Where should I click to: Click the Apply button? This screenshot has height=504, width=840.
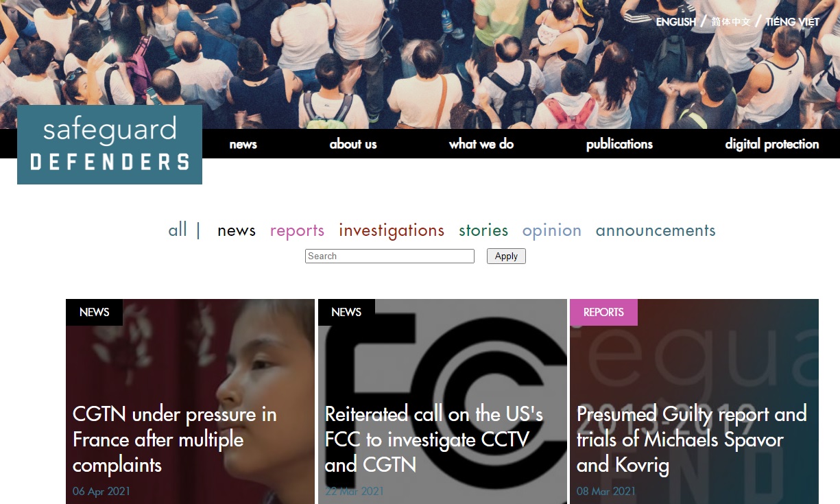(x=506, y=256)
